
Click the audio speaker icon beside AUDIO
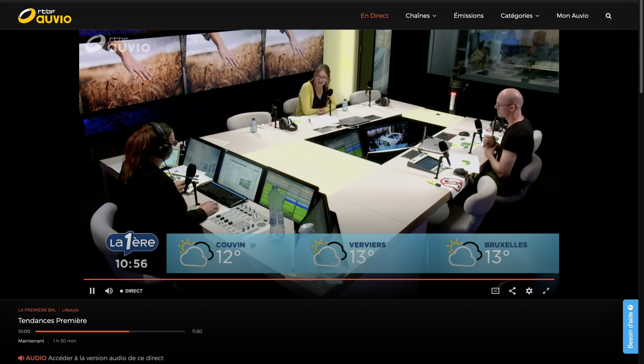(21, 358)
